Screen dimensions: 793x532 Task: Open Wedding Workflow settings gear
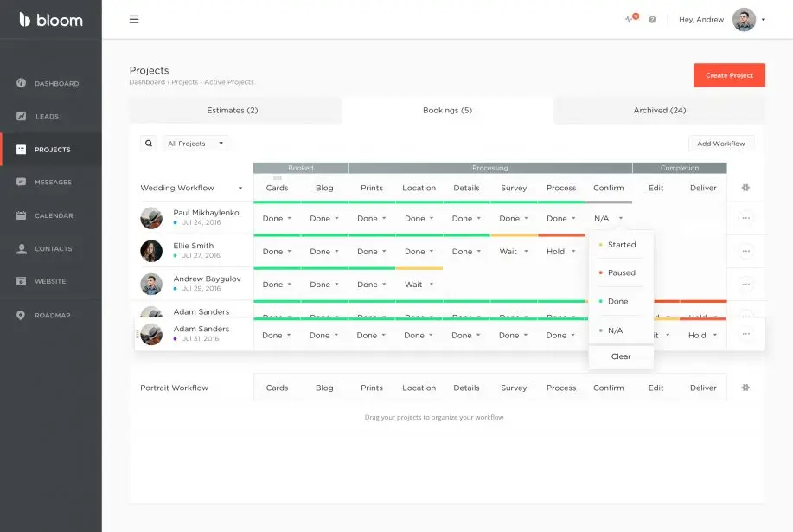tap(745, 188)
